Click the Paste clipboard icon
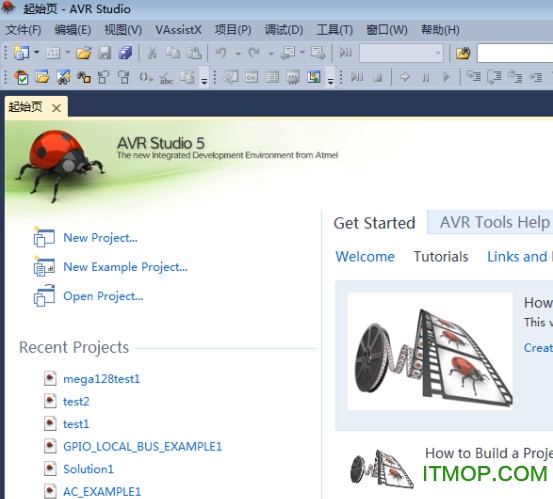The height and width of the screenshot is (499, 553). [194, 53]
